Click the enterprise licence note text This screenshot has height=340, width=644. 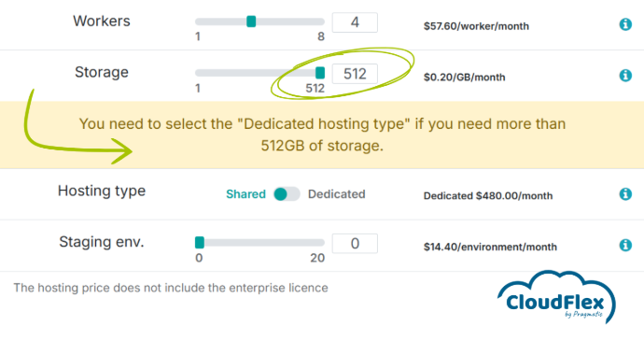click(171, 288)
